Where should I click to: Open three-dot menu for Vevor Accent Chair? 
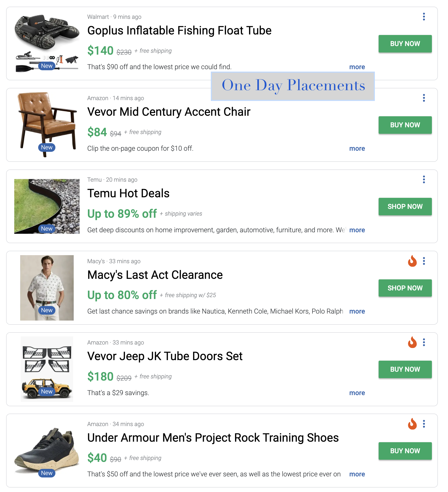424,98
